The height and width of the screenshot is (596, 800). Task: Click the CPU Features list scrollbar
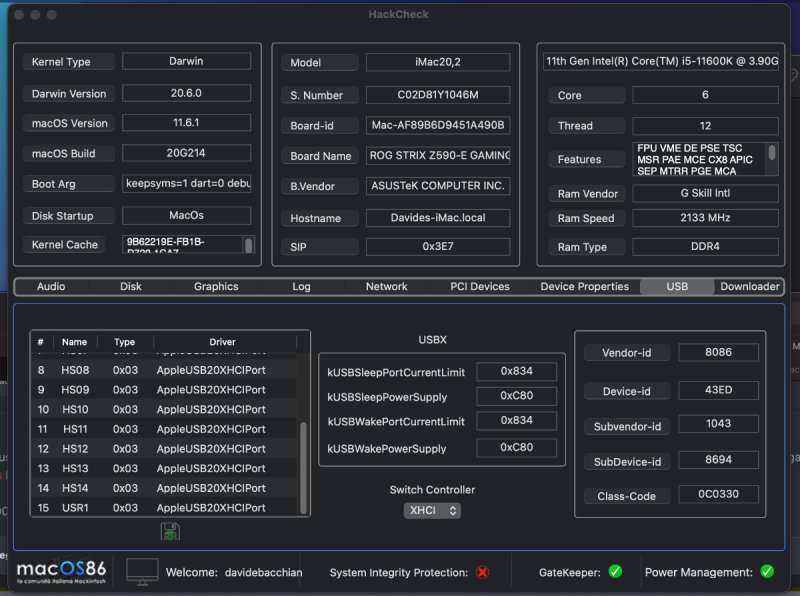[772, 153]
